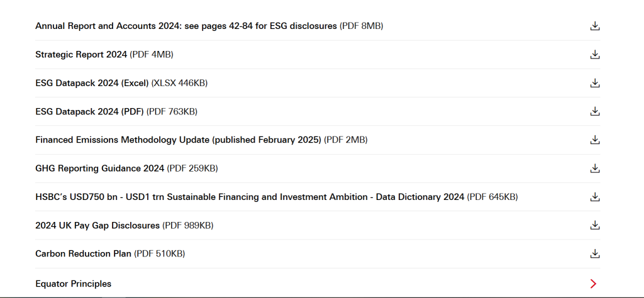This screenshot has width=644, height=298.
Task: Click download icon for ESG Datapack 2024 PDF
Action: pyautogui.click(x=595, y=111)
